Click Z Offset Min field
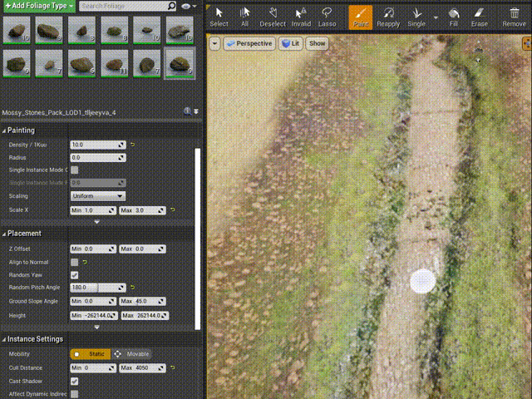This screenshot has width=532, height=399. coord(93,249)
